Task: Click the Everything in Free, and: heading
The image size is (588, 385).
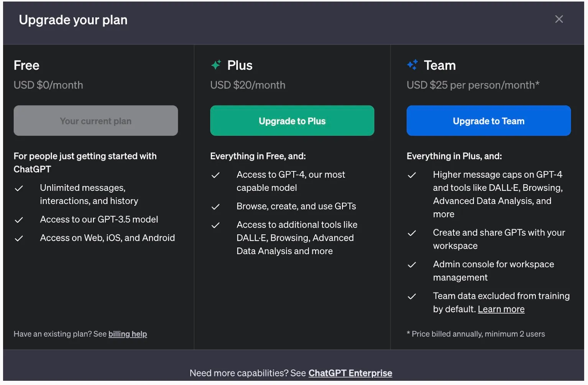Action: (x=258, y=156)
